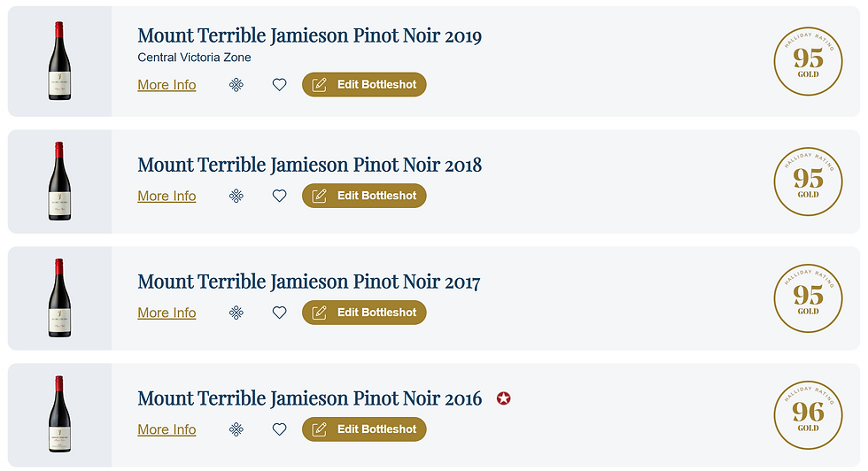
Task: Favorite the 2019 Pinot Noir heart icon
Action: [280, 85]
